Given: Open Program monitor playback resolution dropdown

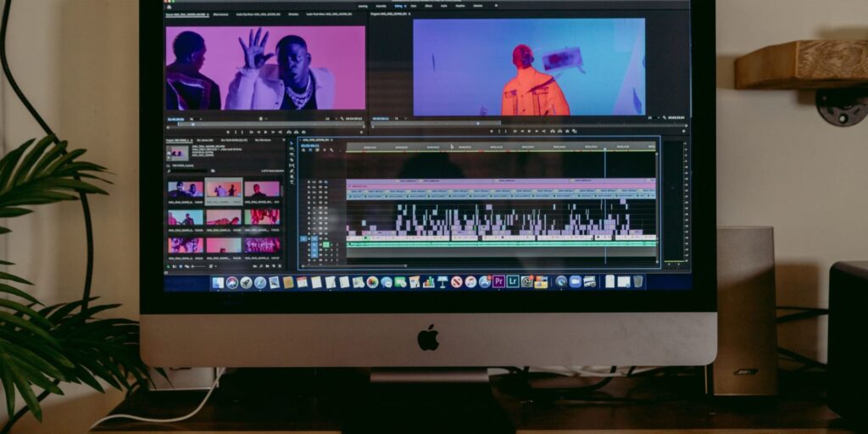Looking at the screenshot, I should point(654,117).
